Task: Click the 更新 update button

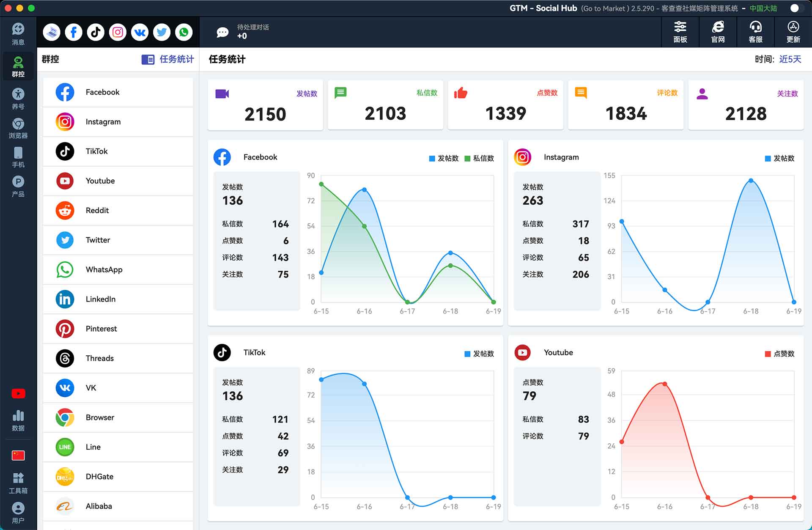Action: [793, 32]
